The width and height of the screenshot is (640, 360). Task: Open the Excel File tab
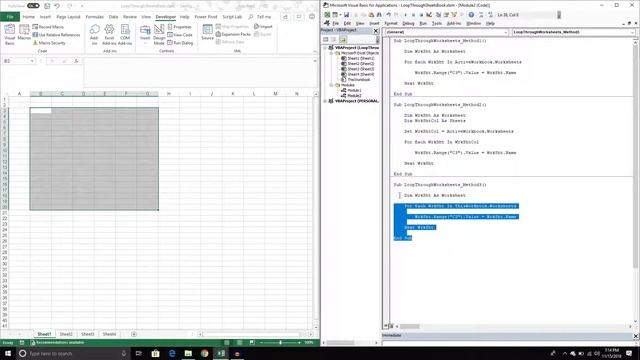click(x=10, y=17)
